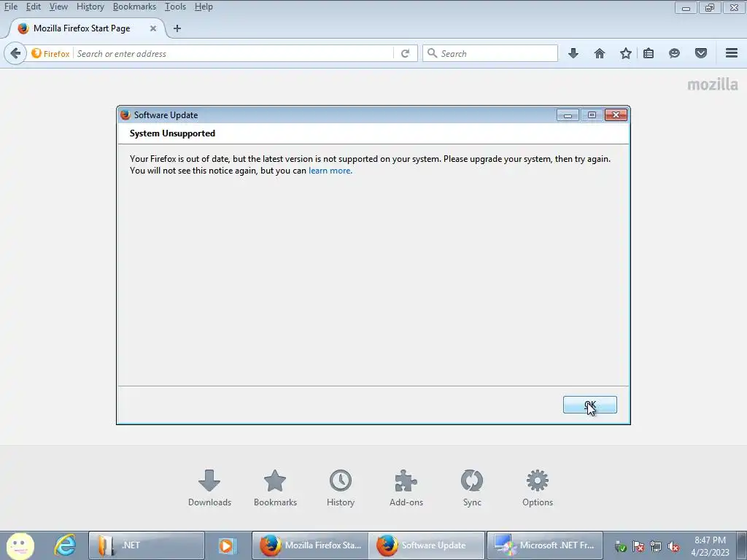The image size is (747, 560).
Task: Open the Tools menu
Action: coord(175,7)
